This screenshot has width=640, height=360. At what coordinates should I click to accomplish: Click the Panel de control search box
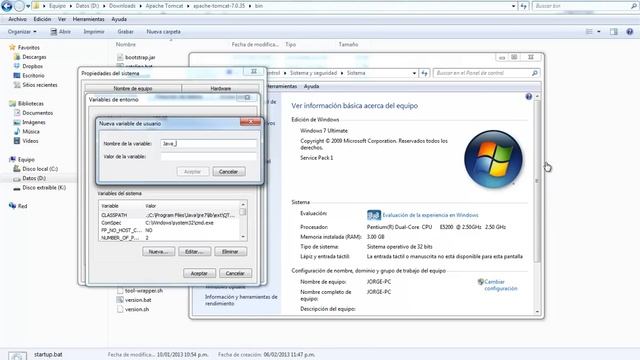click(x=487, y=73)
